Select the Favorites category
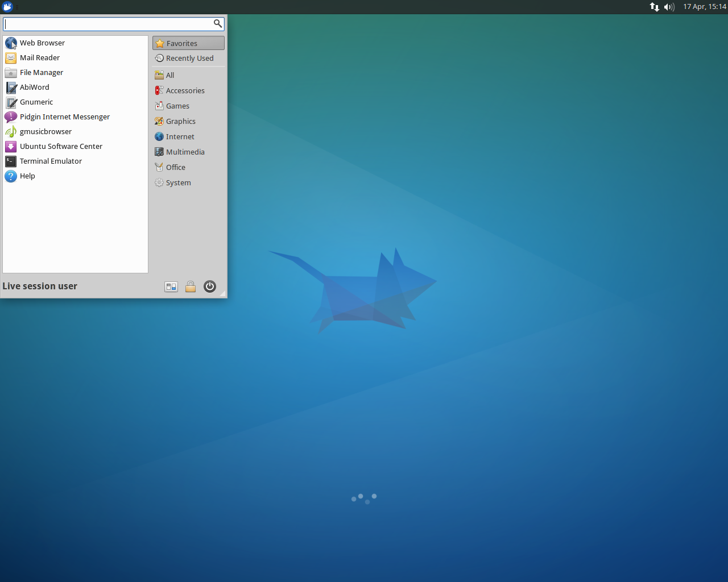The height and width of the screenshot is (582, 728). pyautogui.click(x=188, y=43)
